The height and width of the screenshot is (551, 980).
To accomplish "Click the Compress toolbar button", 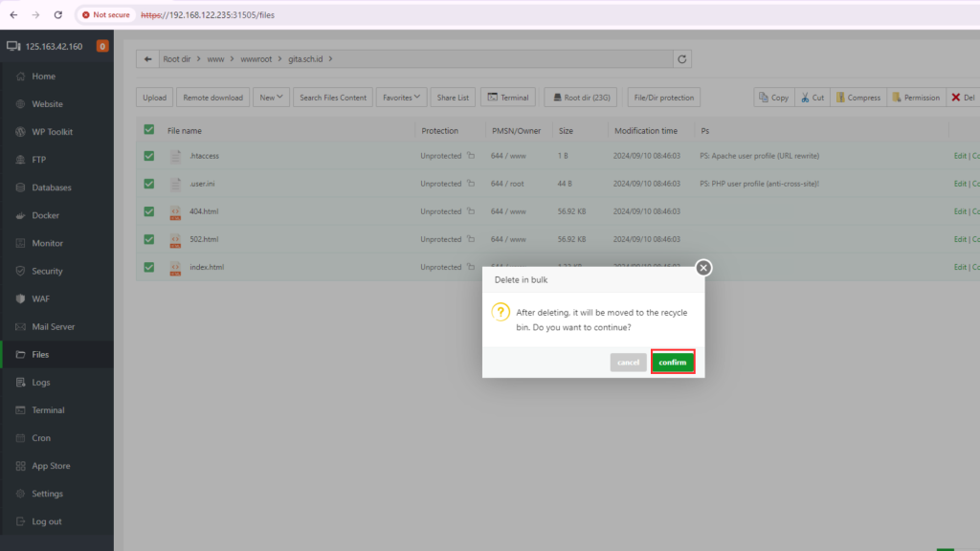I will coord(857,98).
